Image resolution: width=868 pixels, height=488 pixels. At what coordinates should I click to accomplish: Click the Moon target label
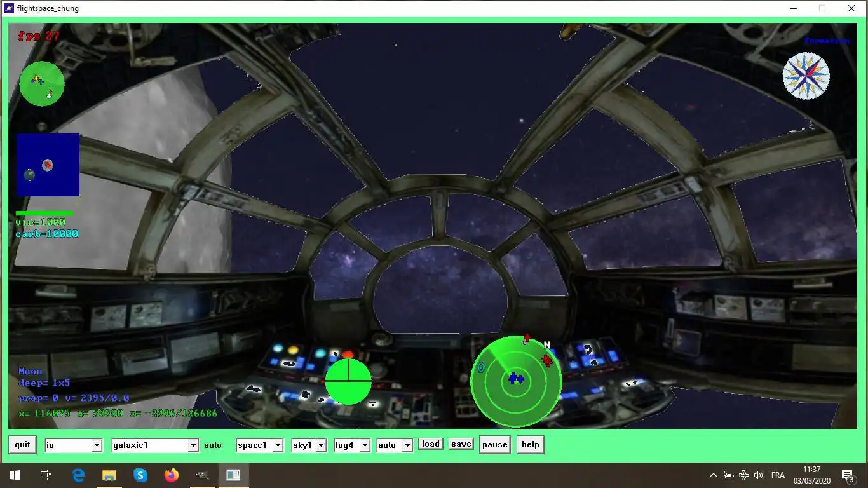click(x=31, y=371)
